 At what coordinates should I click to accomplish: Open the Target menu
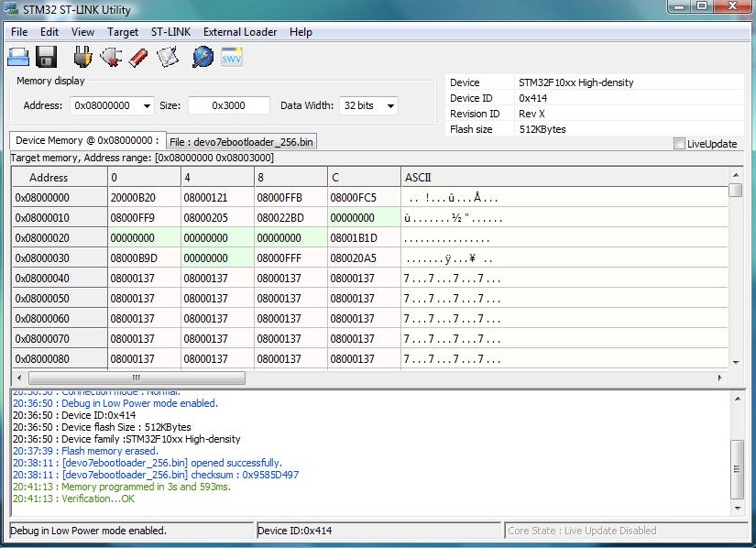pos(123,32)
